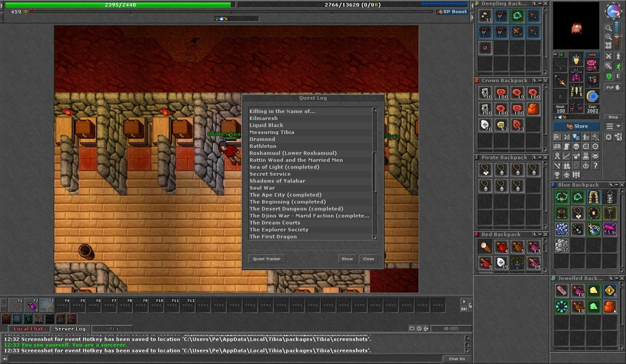This screenshot has height=364, width=626.
Task: Select "Killing in the Name of..." quest
Action: tap(310, 111)
